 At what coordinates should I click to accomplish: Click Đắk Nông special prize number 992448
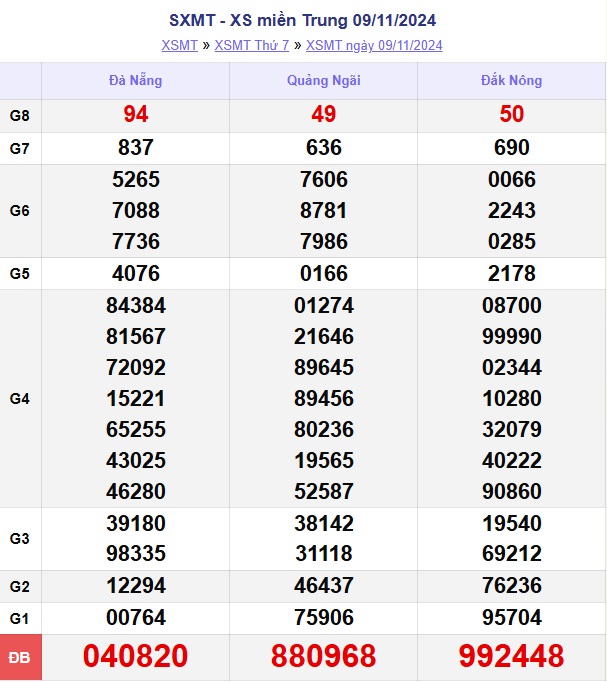511,656
